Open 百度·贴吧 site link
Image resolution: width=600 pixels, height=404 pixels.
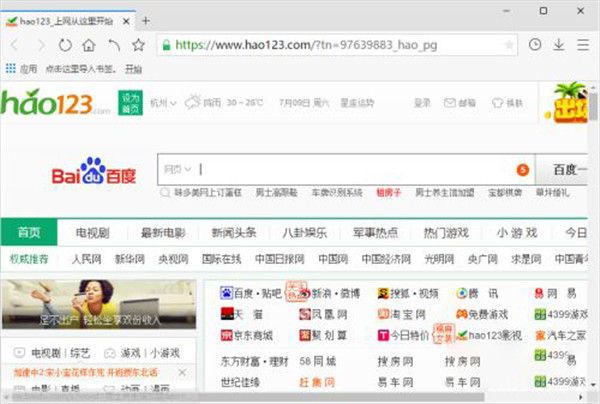pyautogui.click(x=251, y=293)
